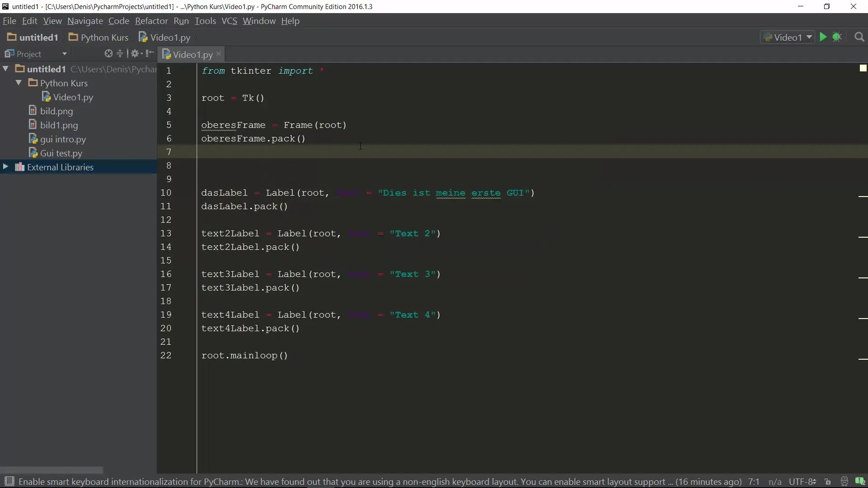This screenshot has width=868, height=488.
Task: Collapse the untitled1 project root
Action: (x=6, y=69)
